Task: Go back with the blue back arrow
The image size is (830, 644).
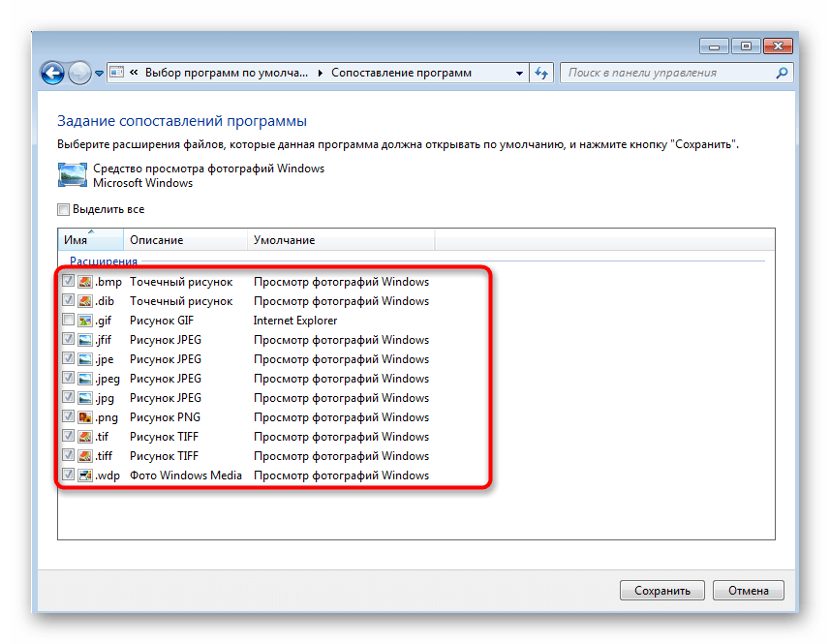Action: [x=52, y=73]
